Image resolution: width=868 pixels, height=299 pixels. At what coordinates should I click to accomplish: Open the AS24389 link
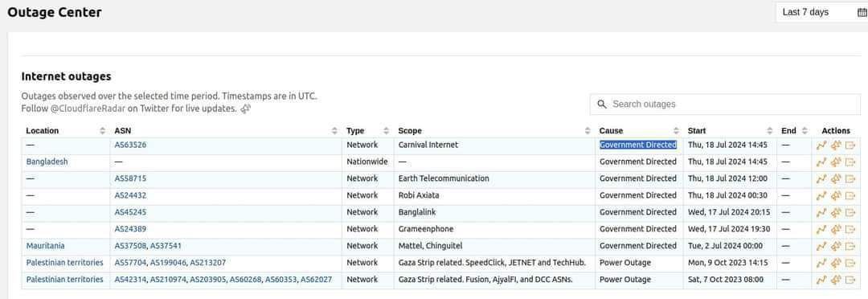[x=130, y=229]
